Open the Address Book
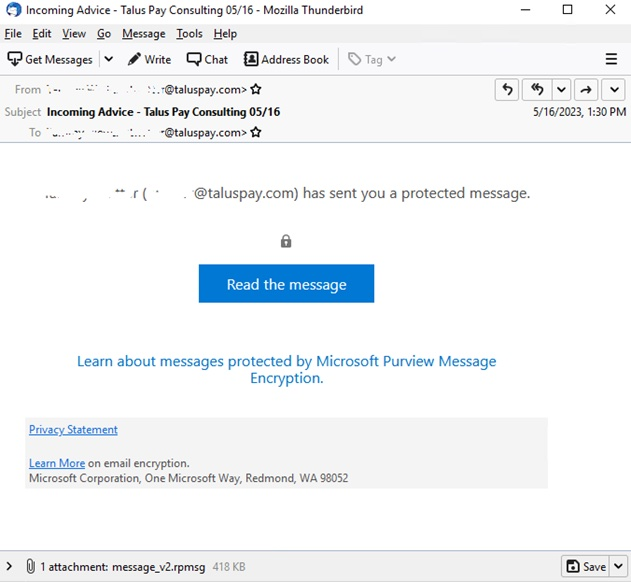Viewport: 631px width, 582px height. [x=286, y=59]
